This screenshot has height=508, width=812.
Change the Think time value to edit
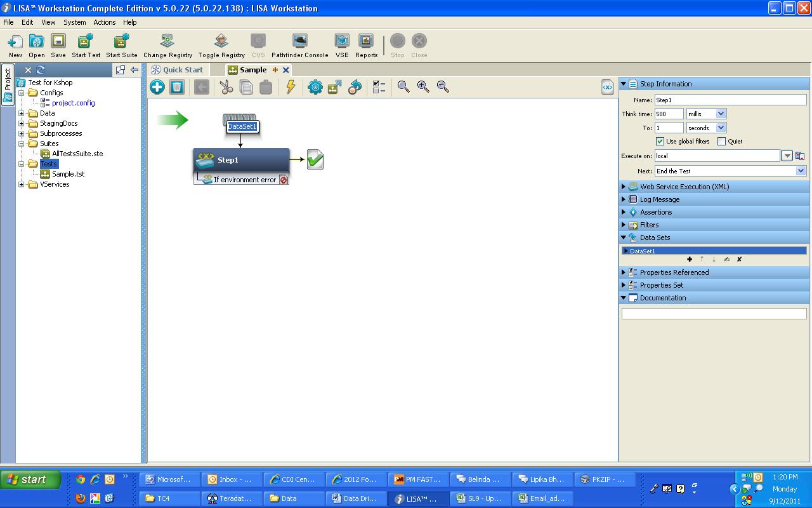point(669,113)
